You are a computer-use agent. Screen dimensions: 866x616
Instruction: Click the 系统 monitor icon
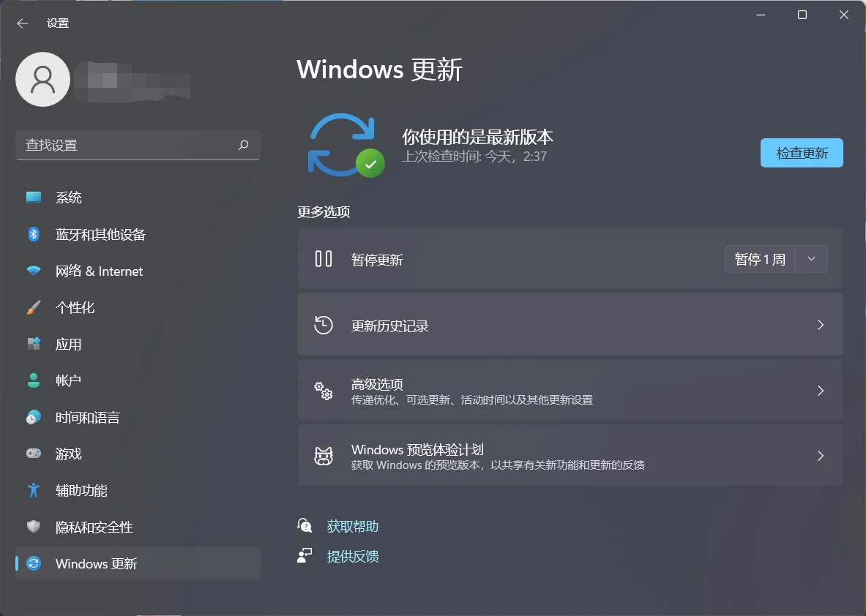(x=34, y=197)
